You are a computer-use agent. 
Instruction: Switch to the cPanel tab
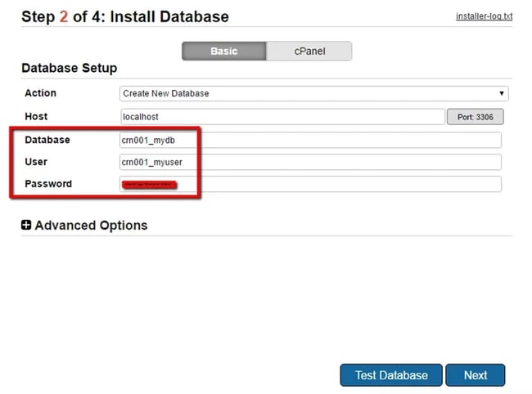click(x=309, y=51)
